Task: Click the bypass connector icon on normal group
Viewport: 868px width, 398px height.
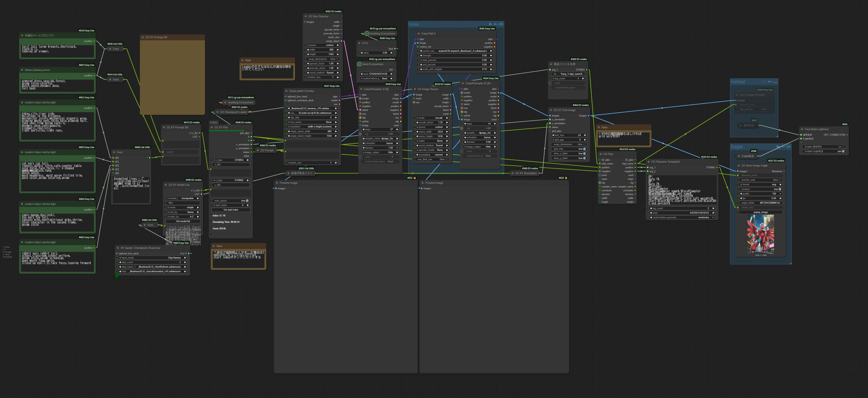Action: pos(770,82)
